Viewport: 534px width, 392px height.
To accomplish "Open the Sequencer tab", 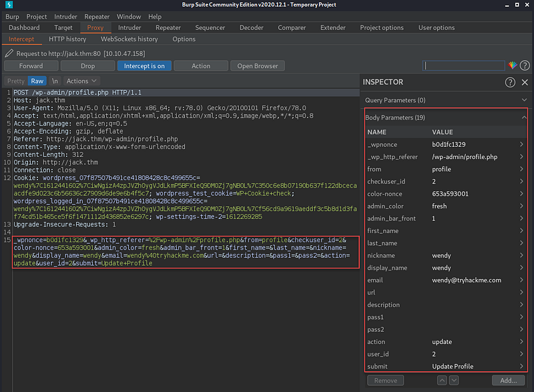I will [x=210, y=27].
